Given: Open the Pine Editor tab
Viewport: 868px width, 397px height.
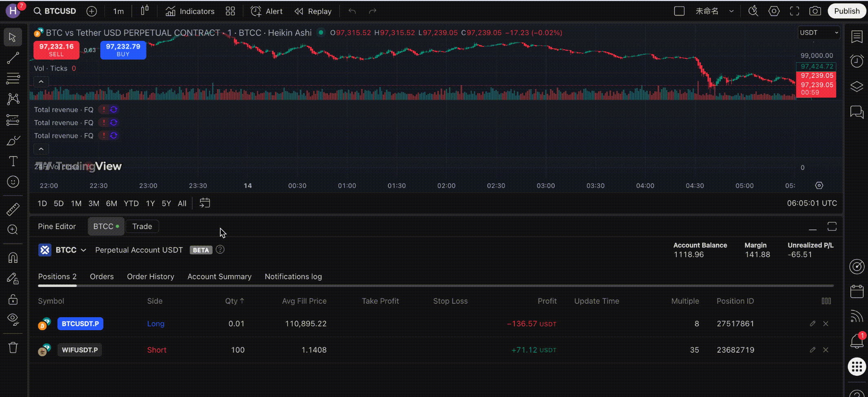Looking at the screenshot, I should [57, 227].
